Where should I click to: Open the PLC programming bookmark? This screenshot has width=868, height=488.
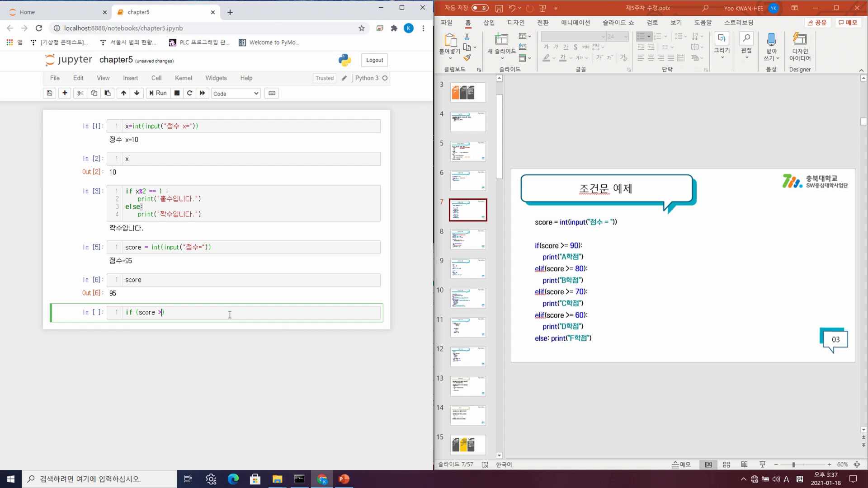coord(199,42)
